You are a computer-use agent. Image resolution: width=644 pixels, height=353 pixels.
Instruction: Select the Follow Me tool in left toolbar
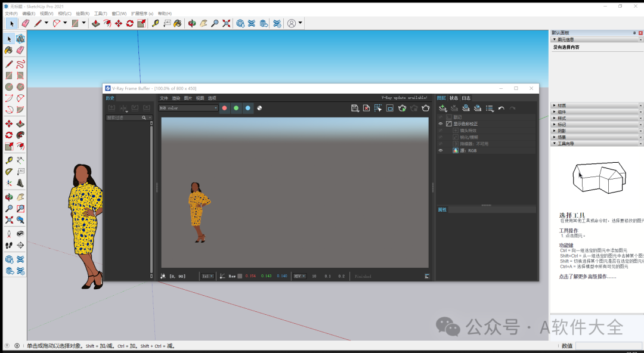point(20,135)
